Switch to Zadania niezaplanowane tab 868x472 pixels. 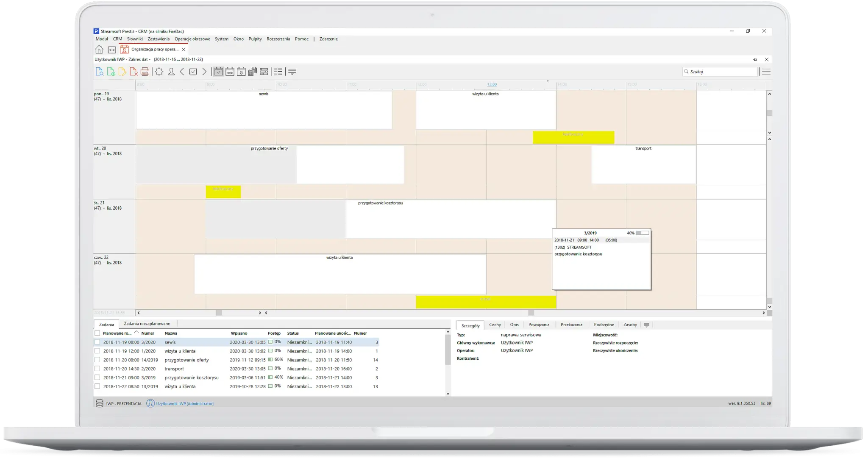coord(147,324)
